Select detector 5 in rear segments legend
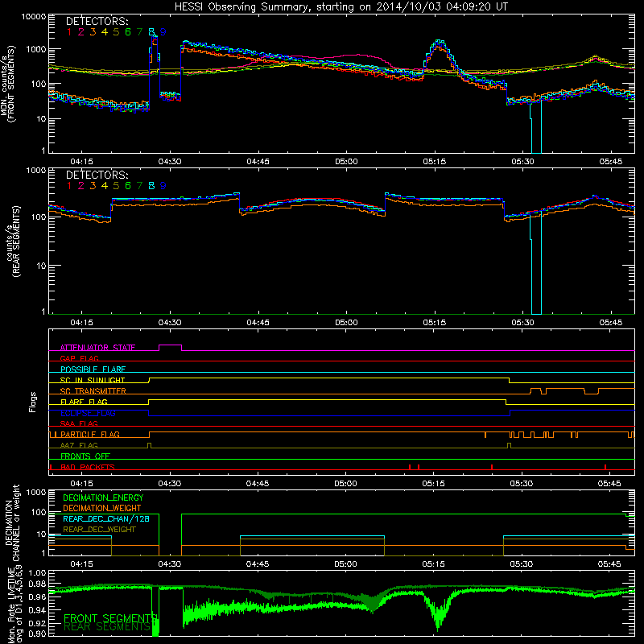Image resolution: width=644 pixels, height=644 pixels. [x=116, y=186]
